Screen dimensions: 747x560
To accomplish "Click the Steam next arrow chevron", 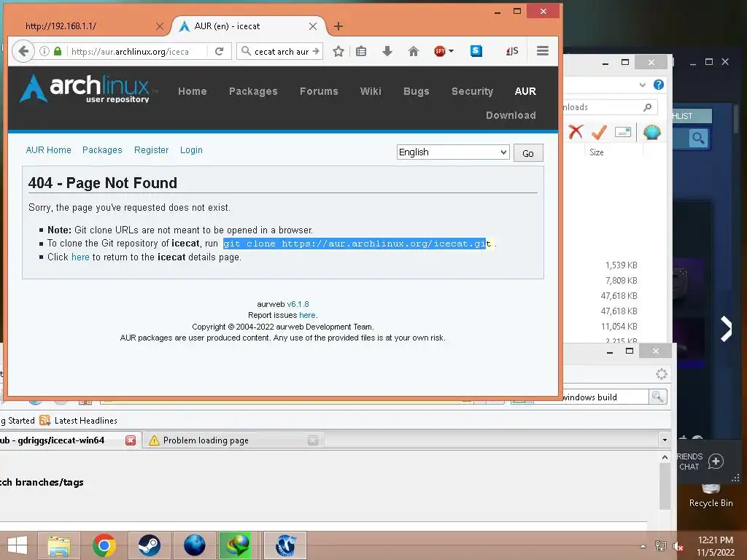I will click(726, 329).
